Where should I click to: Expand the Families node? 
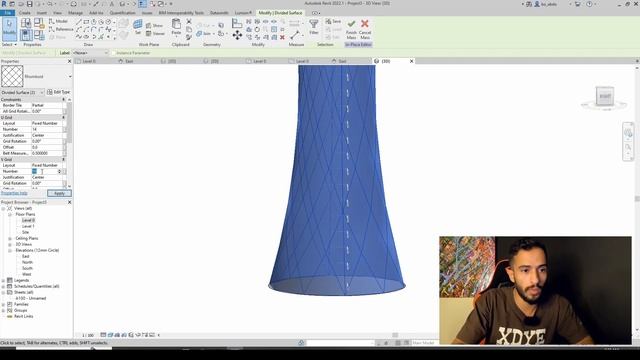click(3, 304)
